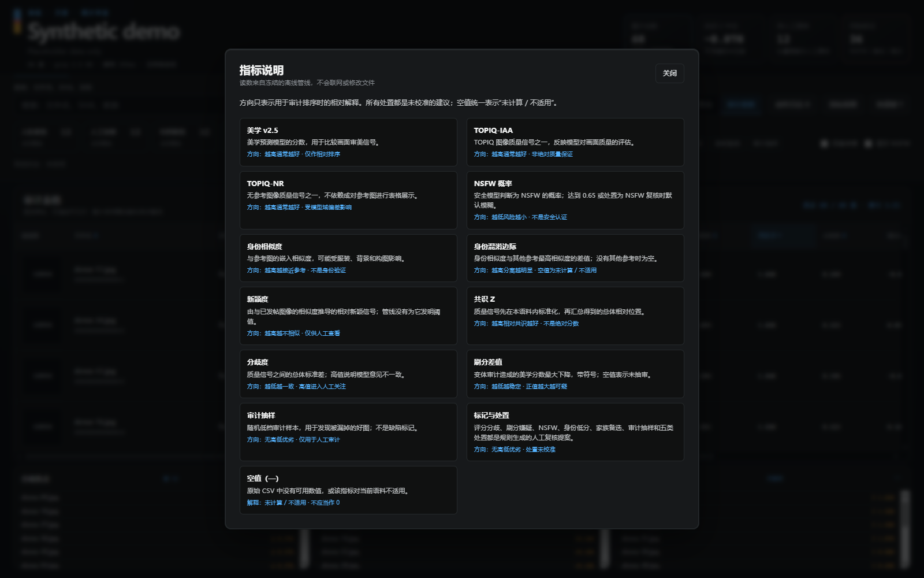Click direction note '越低风险越小 · 不是安全认证'
This screenshot has height=578, width=924.
[529, 217]
